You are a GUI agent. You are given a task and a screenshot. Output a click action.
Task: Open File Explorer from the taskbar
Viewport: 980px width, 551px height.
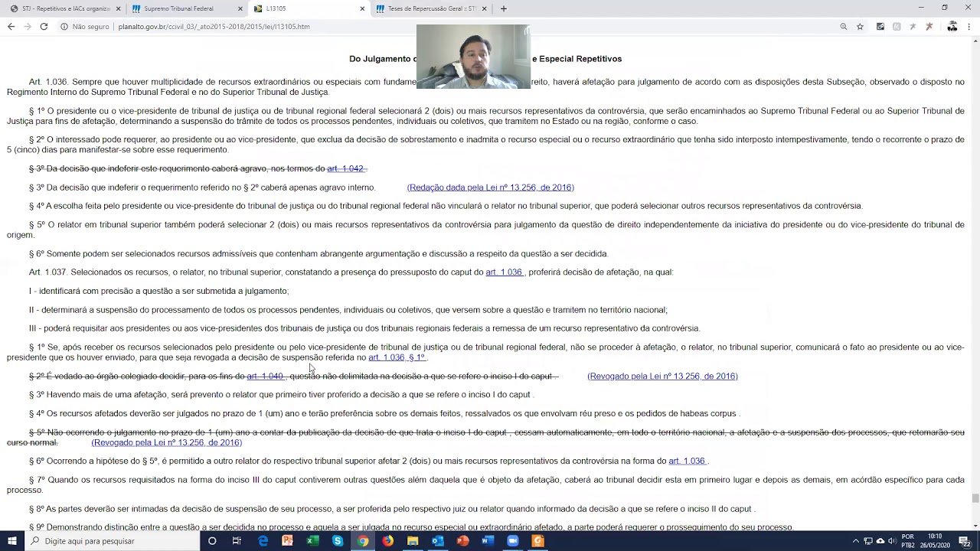413,541
